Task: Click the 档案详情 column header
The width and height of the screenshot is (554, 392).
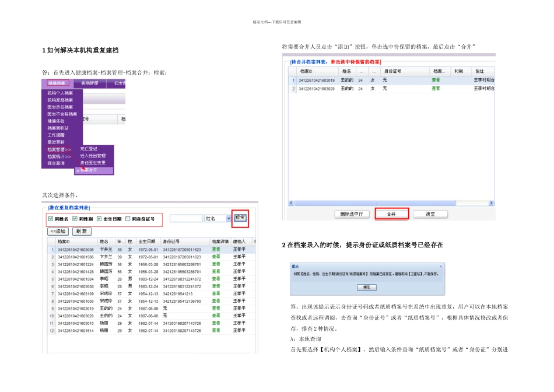Action: point(221,242)
